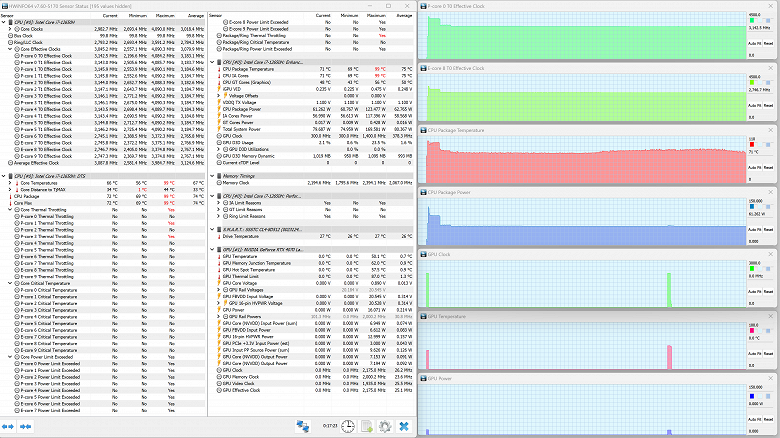Screen dimensions: 780x438
Task: Select the P-core 3 Thermal Throttling row
Action: 102,236
